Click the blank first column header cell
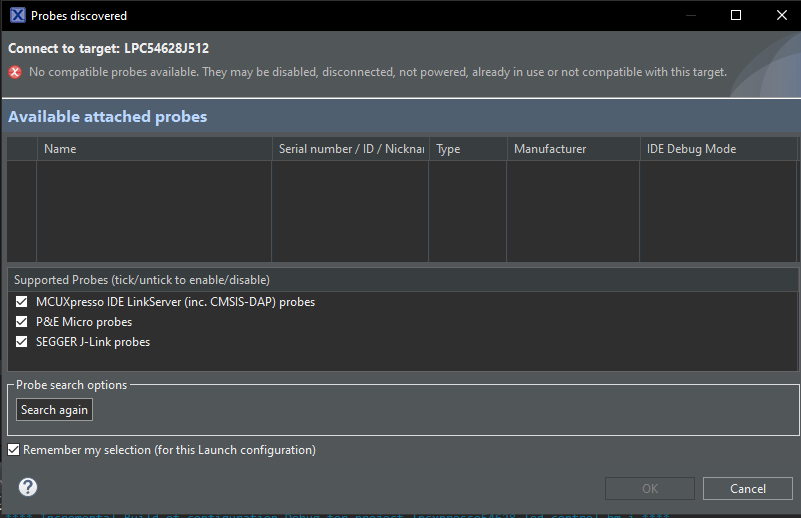801x518 pixels. [x=22, y=149]
